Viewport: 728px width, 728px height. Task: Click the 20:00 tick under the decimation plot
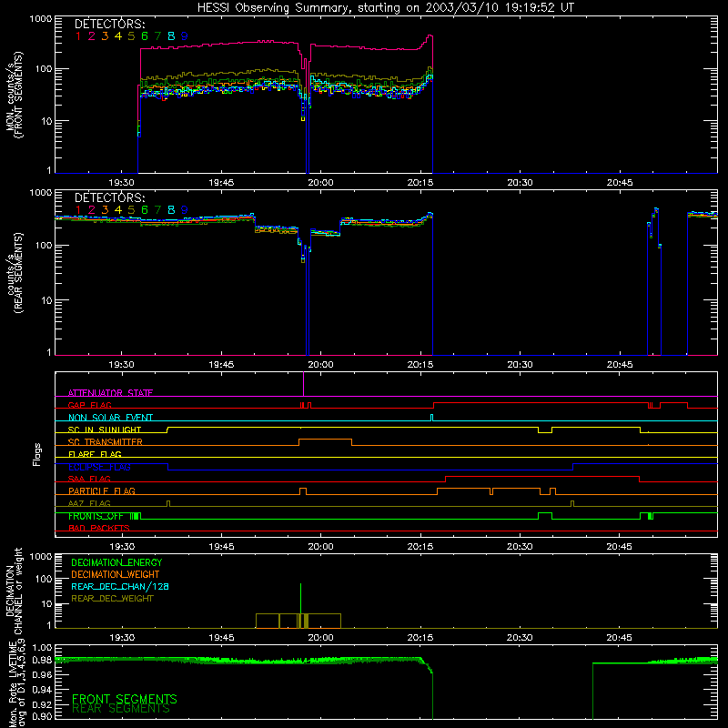click(x=320, y=638)
